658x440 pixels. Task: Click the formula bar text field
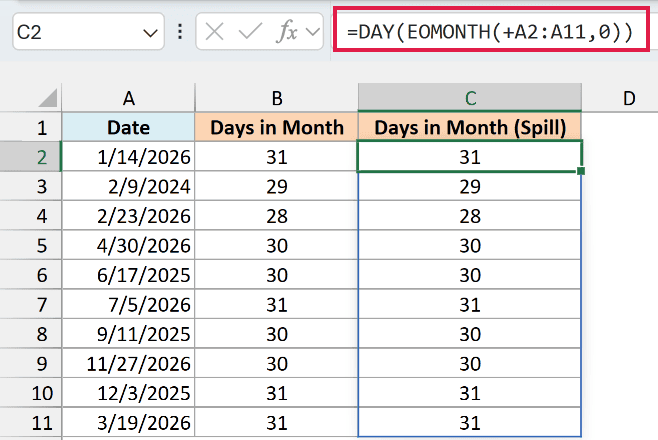point(491,29)
